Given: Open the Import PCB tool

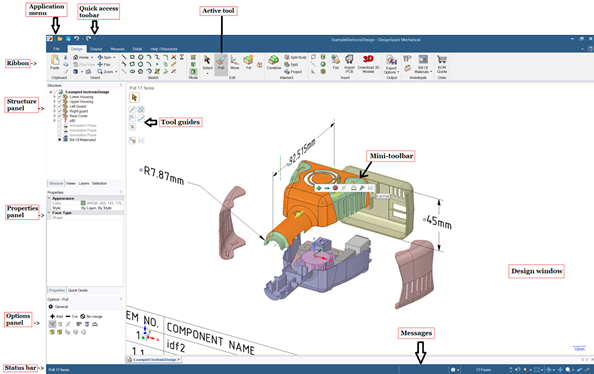Looking at the screenshot, I should coord(349,64).
